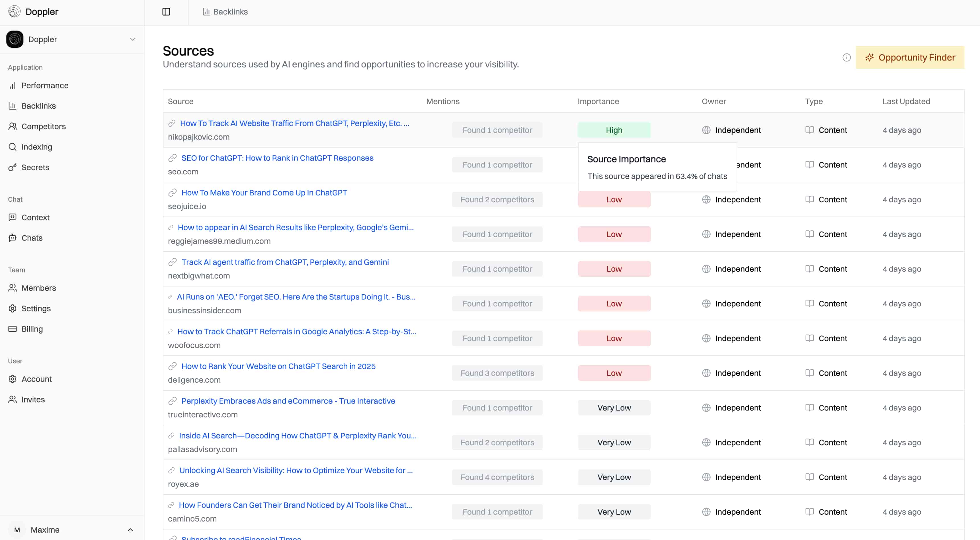Viewport: 980px width, 540px height.
Task: Sort by the Importance column header
Action: 598,101
